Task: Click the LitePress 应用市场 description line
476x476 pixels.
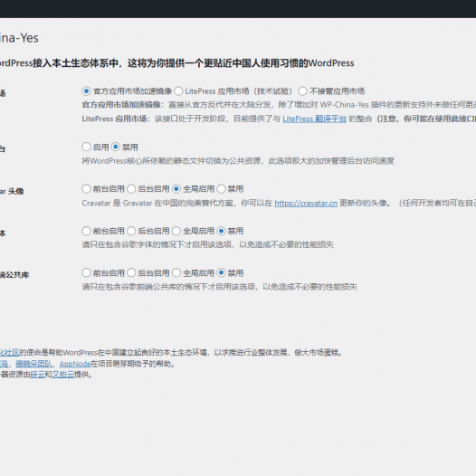Action: 279,119
